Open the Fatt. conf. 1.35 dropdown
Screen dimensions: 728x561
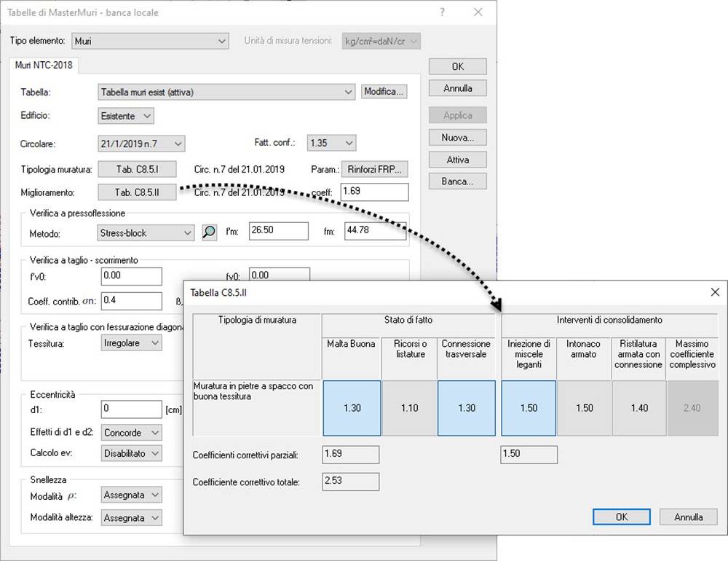click(331, 143)
